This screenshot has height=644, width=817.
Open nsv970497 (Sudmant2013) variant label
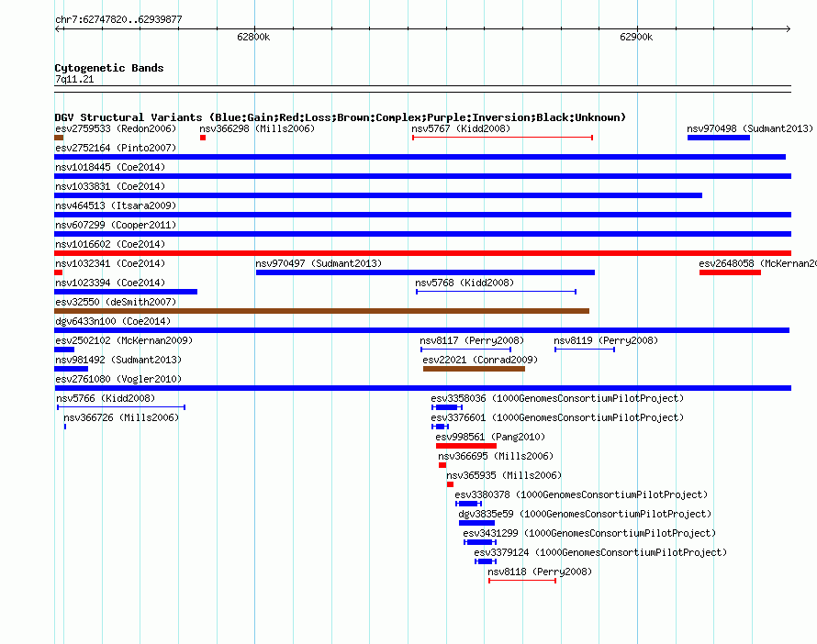coord(319,263)
